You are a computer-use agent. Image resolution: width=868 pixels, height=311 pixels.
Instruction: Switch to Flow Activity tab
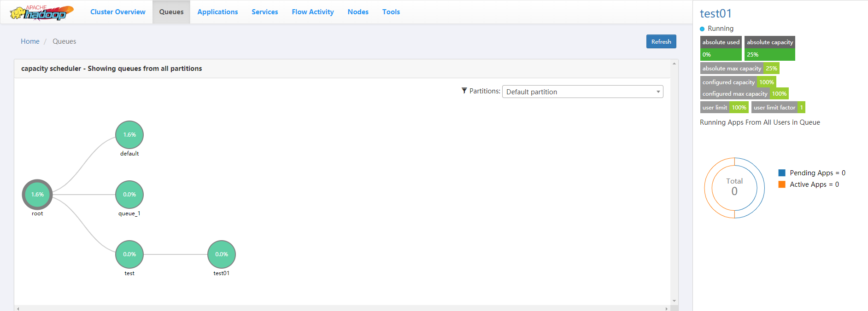point(313,12)
